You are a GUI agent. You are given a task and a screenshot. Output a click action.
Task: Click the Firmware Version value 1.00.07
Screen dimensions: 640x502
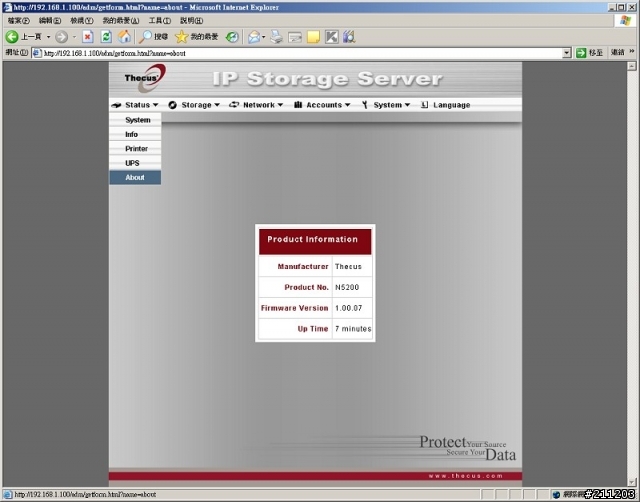point(348,308)
